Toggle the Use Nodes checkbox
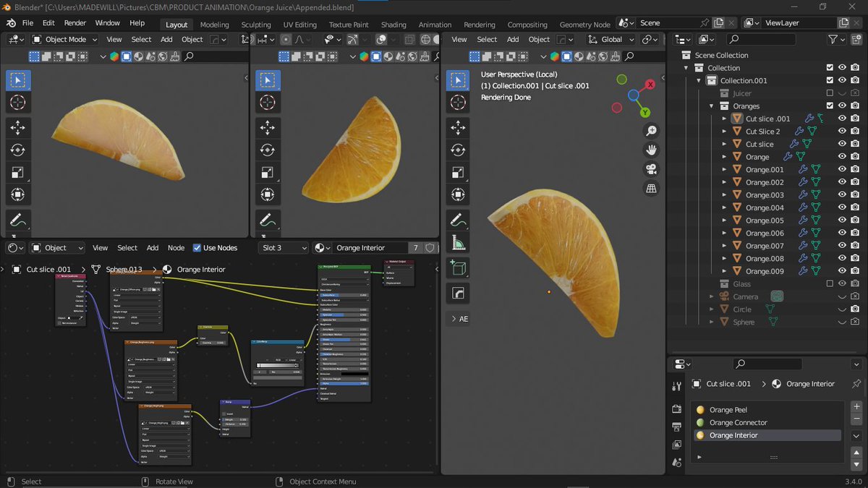 [197, 248]
